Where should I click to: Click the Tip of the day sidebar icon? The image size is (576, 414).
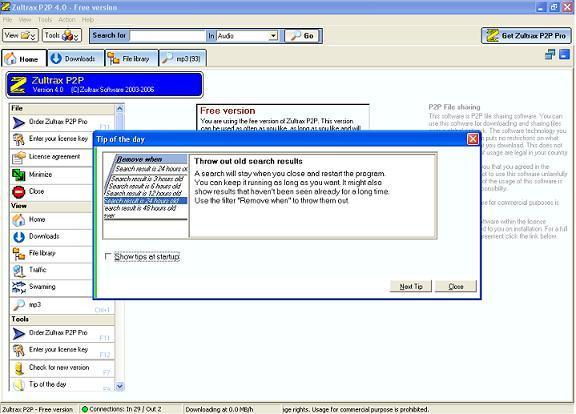click(18, 385)
